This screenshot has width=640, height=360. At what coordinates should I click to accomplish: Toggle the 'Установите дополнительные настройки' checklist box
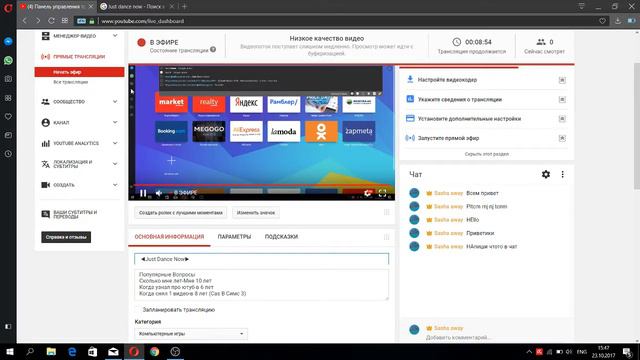[562, 119]
